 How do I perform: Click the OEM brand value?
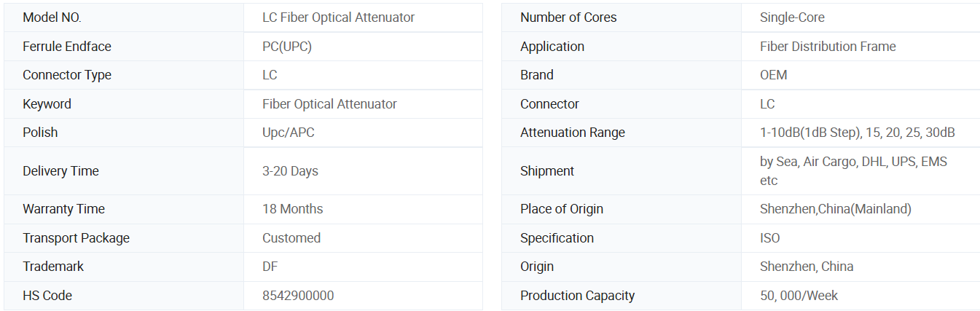(x=774, y=75)
